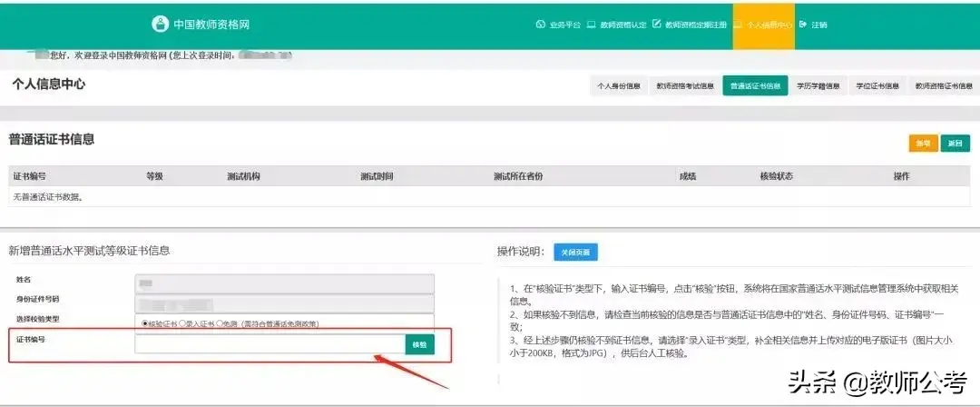Click the 操作 column header
Viewport: 980px width, 407px height.
901,176
